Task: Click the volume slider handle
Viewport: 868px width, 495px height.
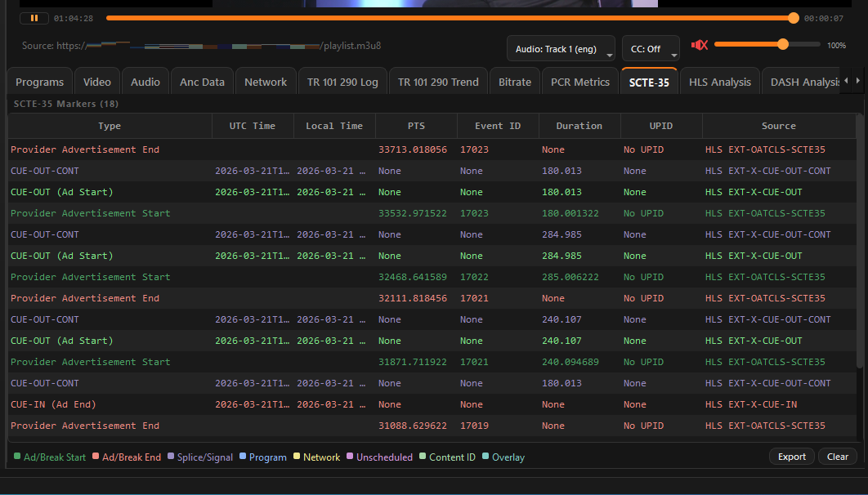Action: [783, 45]
